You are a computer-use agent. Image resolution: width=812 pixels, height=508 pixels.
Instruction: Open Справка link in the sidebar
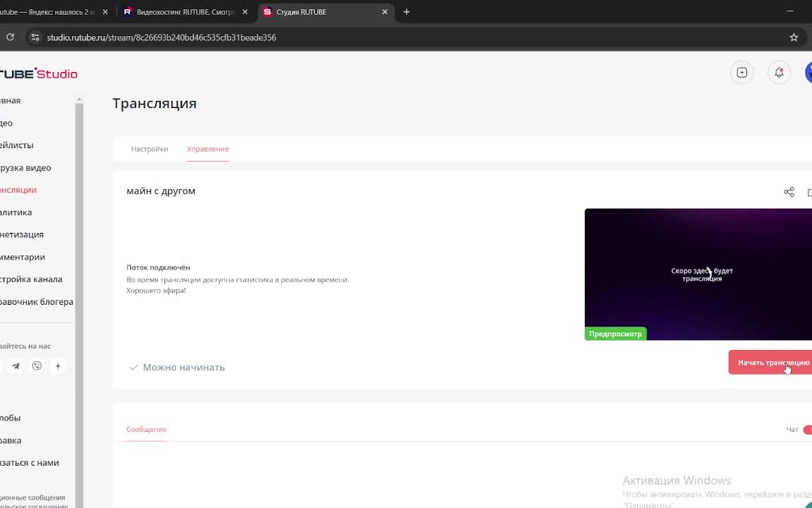pos(11,440)
